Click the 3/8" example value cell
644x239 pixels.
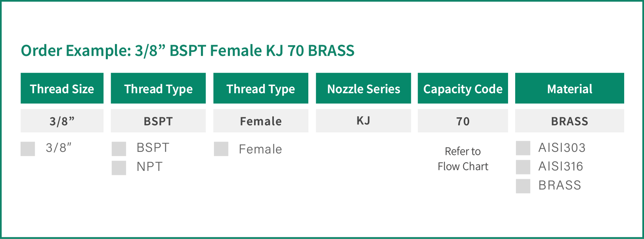coord(62,121)
